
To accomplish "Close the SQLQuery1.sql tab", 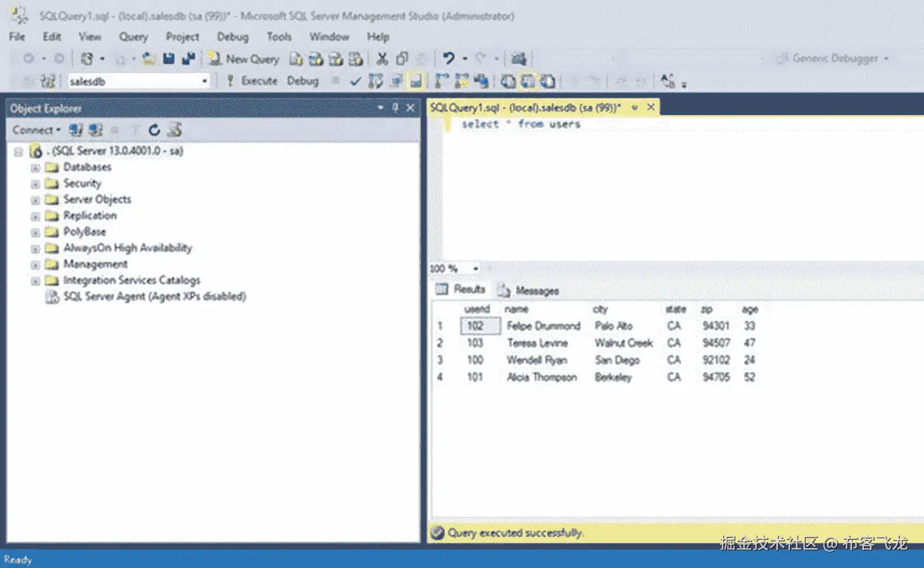I will point(651,107).
